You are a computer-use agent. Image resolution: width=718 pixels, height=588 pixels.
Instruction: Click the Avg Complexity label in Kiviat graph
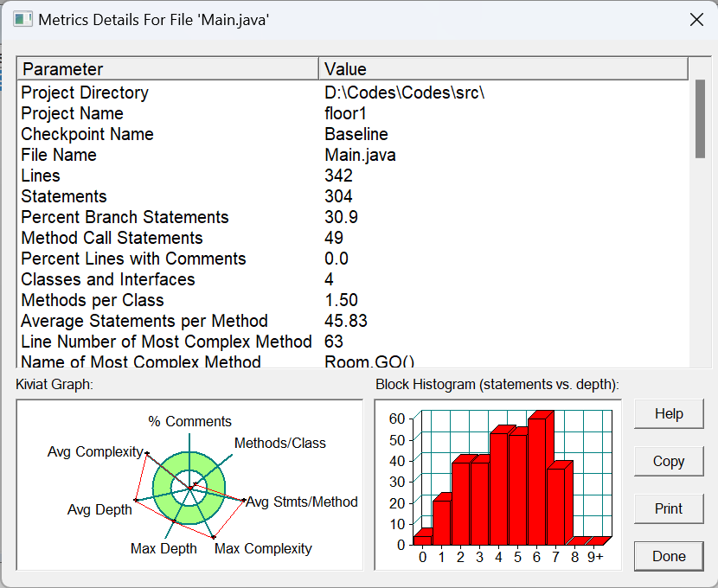coord(95,451)
